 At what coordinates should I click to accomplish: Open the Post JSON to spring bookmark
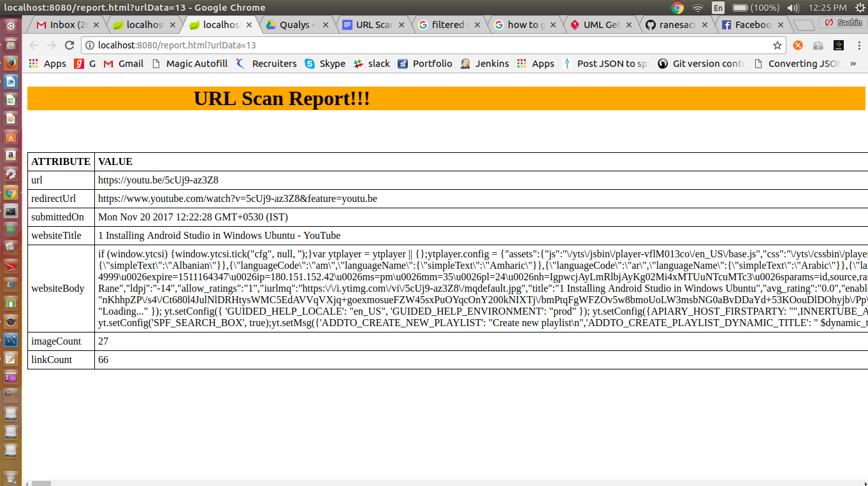[605, 64]
